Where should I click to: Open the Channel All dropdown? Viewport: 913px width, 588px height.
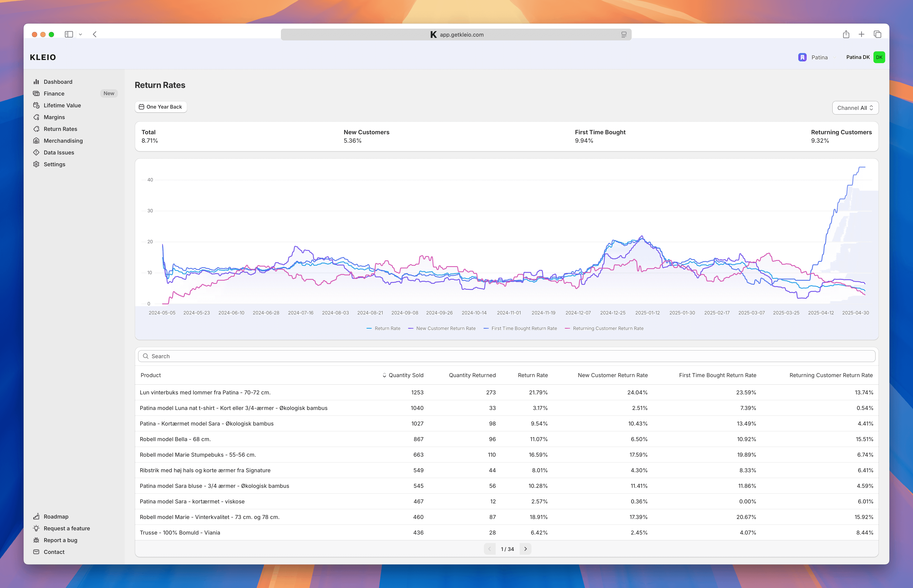[855, 108]
